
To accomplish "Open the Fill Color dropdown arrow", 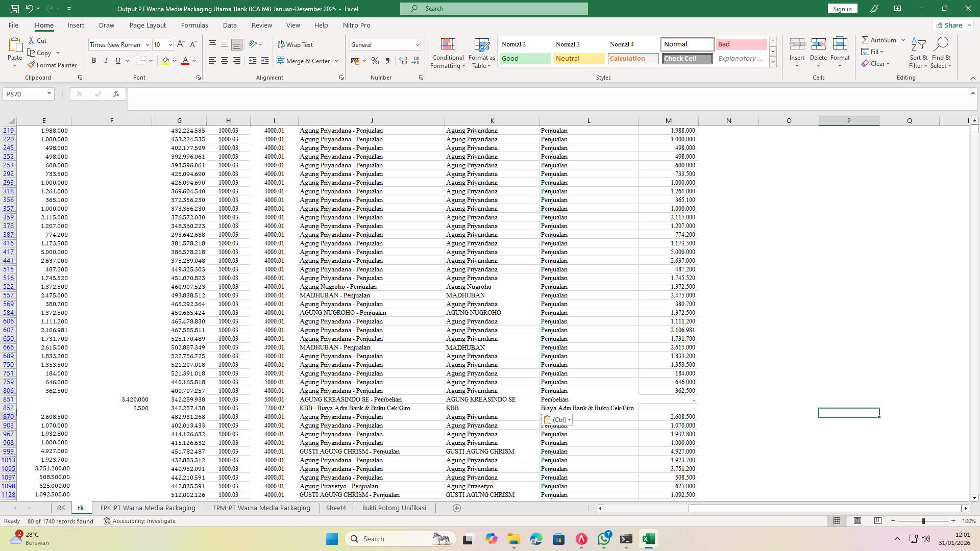I will [173, 61].
